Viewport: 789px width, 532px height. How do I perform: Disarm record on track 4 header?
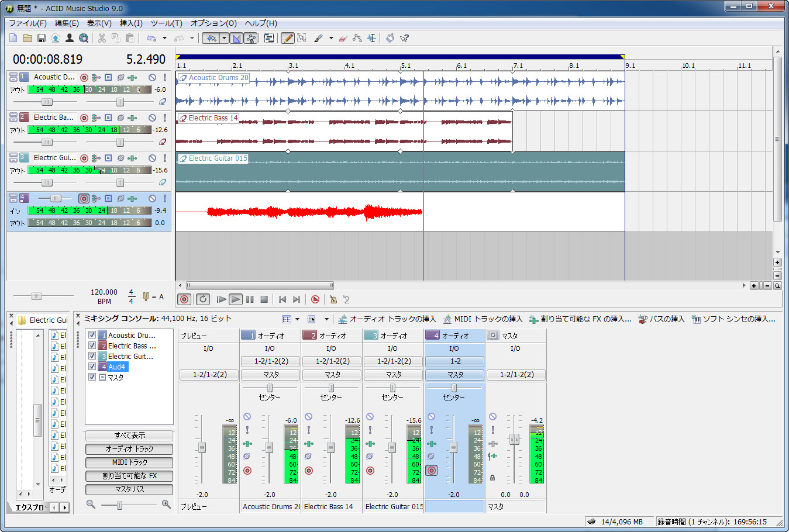[84, 198]
